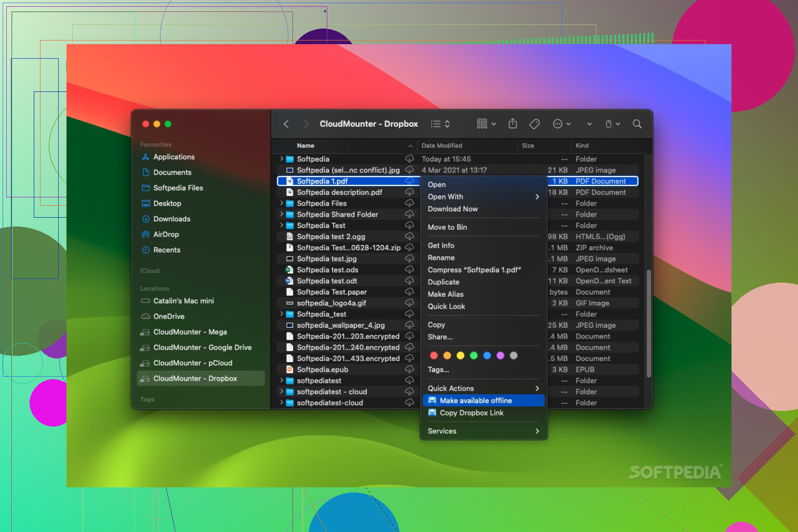Screen dimensions: 798x532
Task: Open the group-by grid dropdown
Action: (486, 124)
